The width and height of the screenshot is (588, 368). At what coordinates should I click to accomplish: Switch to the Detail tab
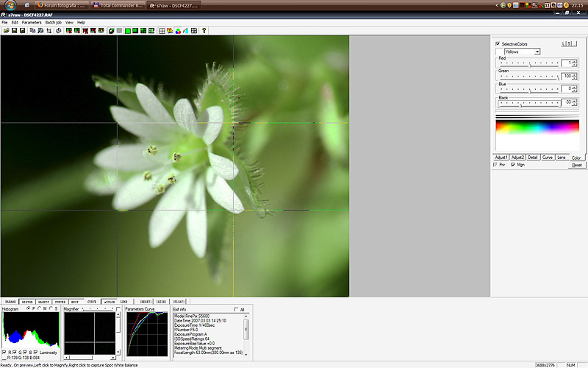coord(533,158)
